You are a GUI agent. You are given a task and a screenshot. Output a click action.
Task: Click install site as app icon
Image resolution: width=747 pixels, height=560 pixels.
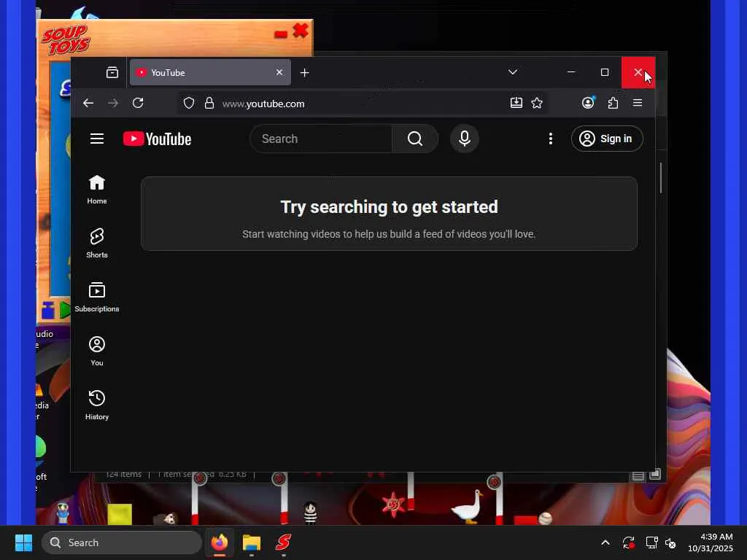click(516, 103)
